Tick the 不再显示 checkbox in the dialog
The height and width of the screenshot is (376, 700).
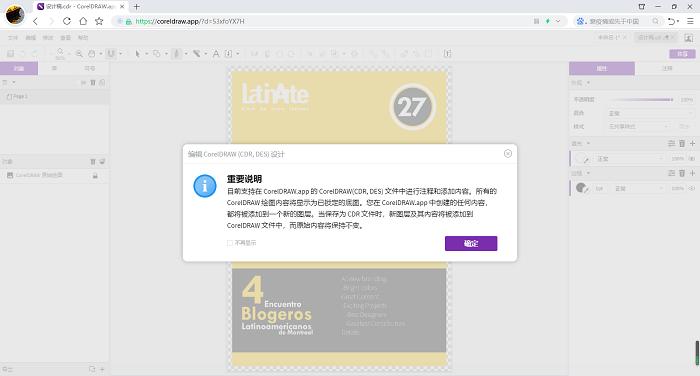tap(229, 243)
